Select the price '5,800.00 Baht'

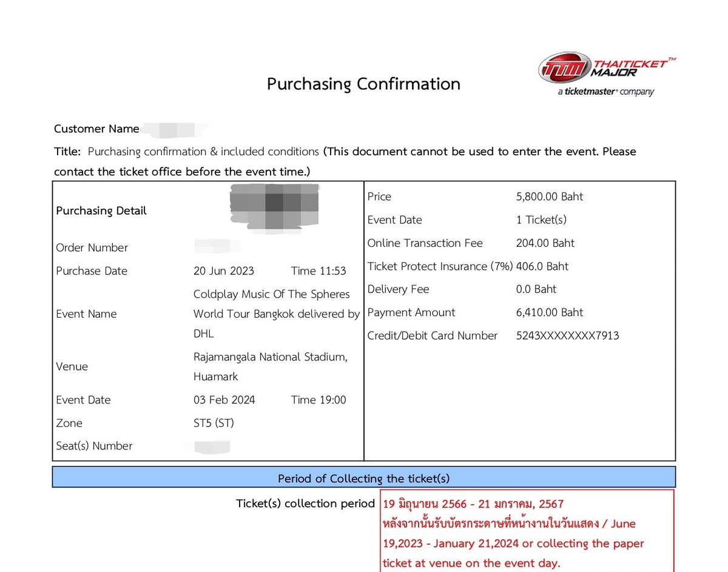(x=550, y=197)
